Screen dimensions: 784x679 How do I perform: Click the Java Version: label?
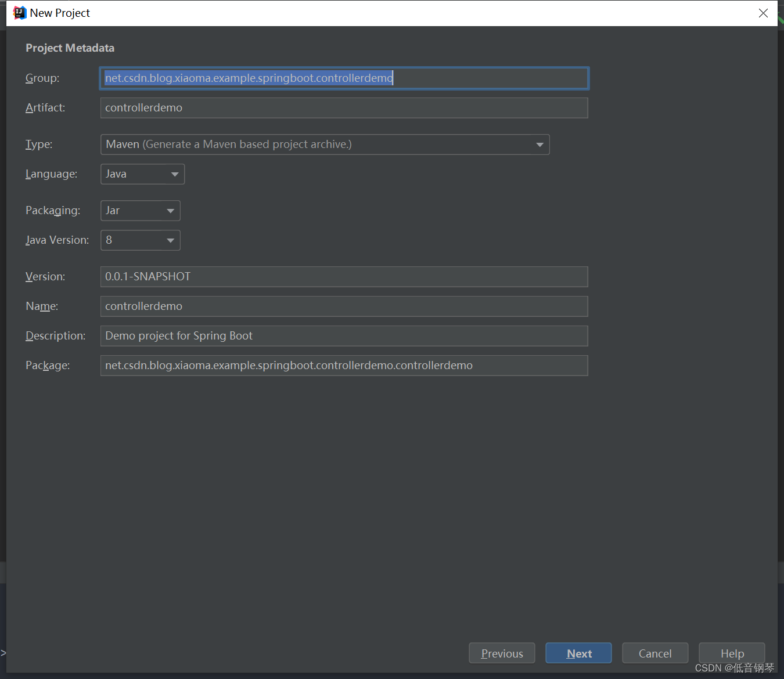coord(57,240)
